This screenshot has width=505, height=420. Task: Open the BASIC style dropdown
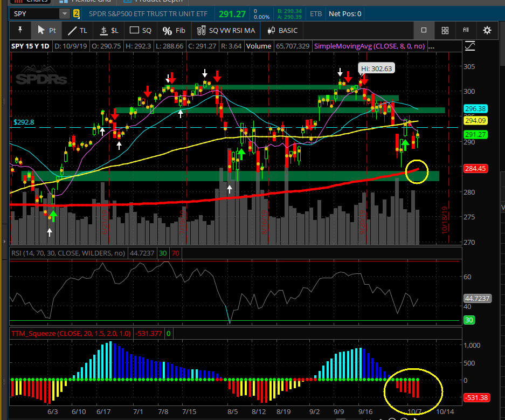coord(282,30)
